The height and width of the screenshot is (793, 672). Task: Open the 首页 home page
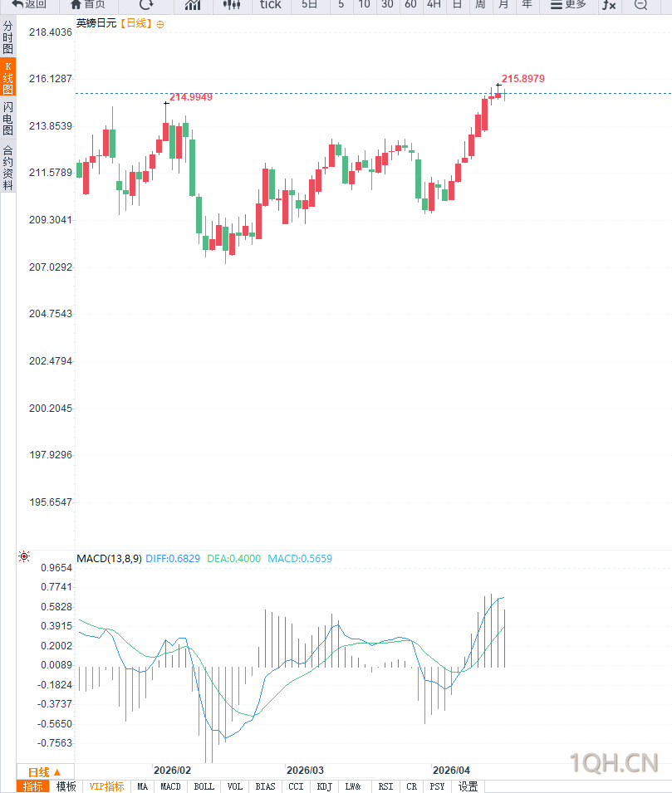[88, 5]
